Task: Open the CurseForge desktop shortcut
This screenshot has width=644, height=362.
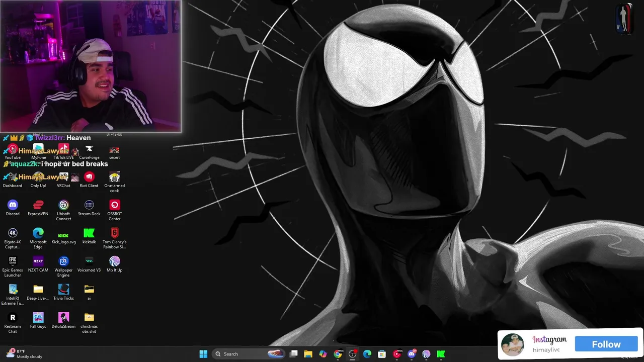Action: coord(89,151)
